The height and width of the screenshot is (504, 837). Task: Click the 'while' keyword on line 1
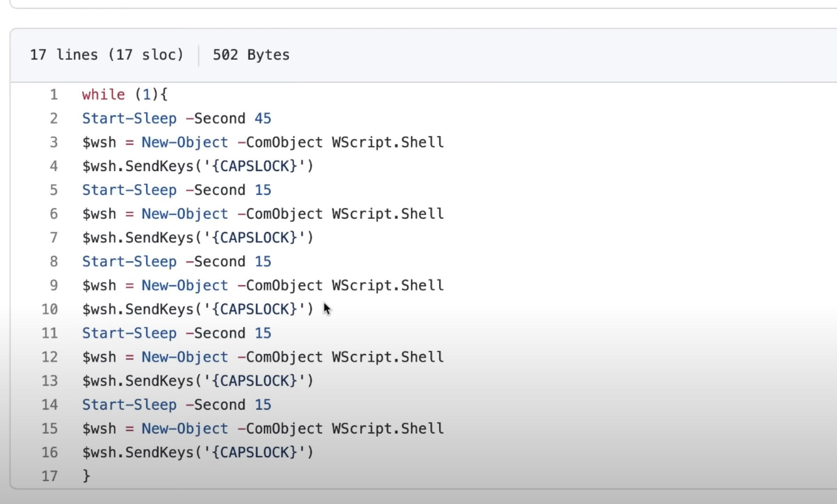103,94
